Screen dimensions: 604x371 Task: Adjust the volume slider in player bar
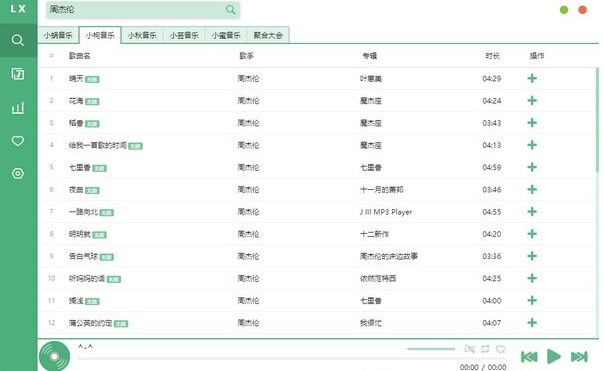tap(431, 349)
